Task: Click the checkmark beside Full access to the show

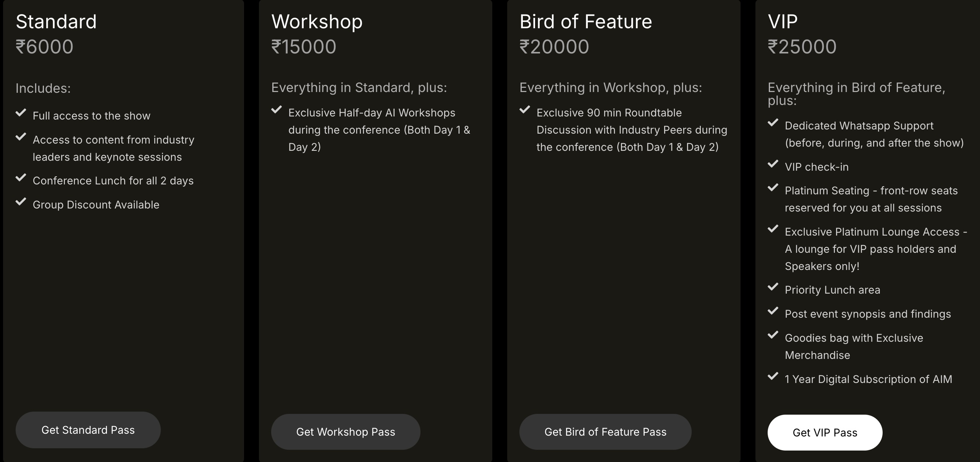Action: [21, 113]
